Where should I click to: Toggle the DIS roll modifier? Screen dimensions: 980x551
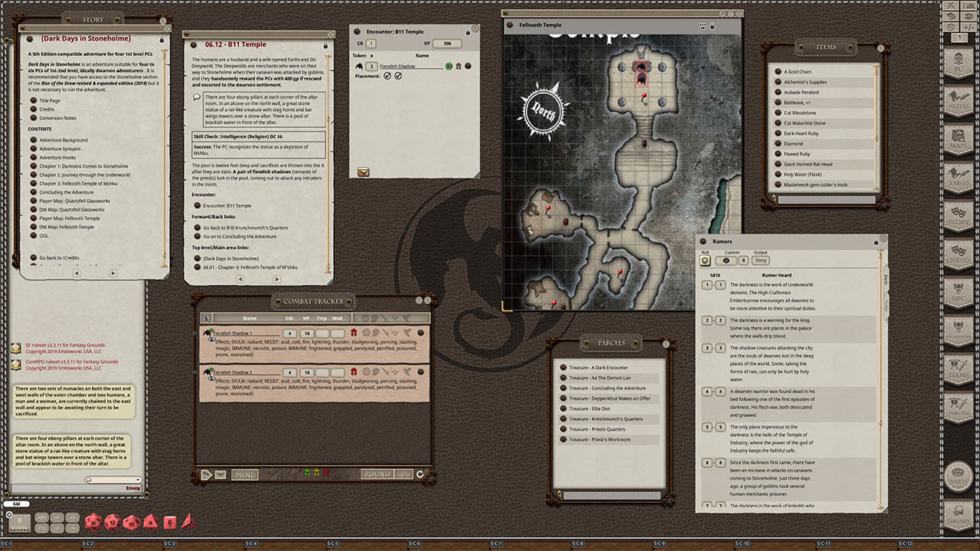point(41,527)
